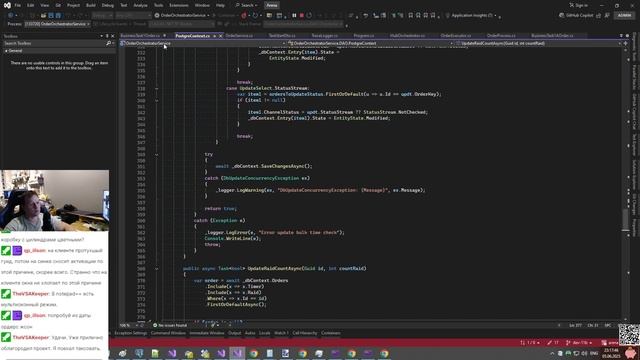640x360 pixels.
Task: Stop debugging with red square icon
Action: [x=302, y=16]
